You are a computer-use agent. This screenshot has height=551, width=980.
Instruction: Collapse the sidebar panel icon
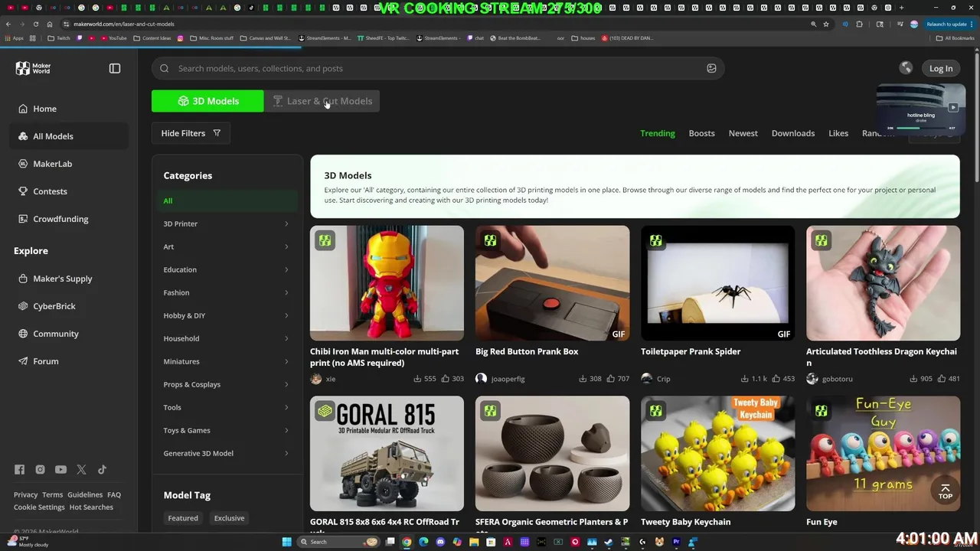(x=115, y=68)
